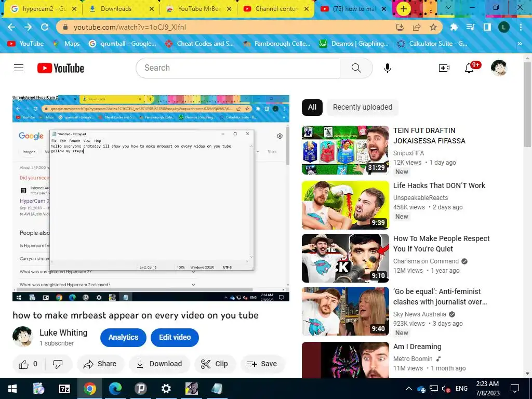Switch to Channel content tab

pyautogui.click(x=276, y=9)
